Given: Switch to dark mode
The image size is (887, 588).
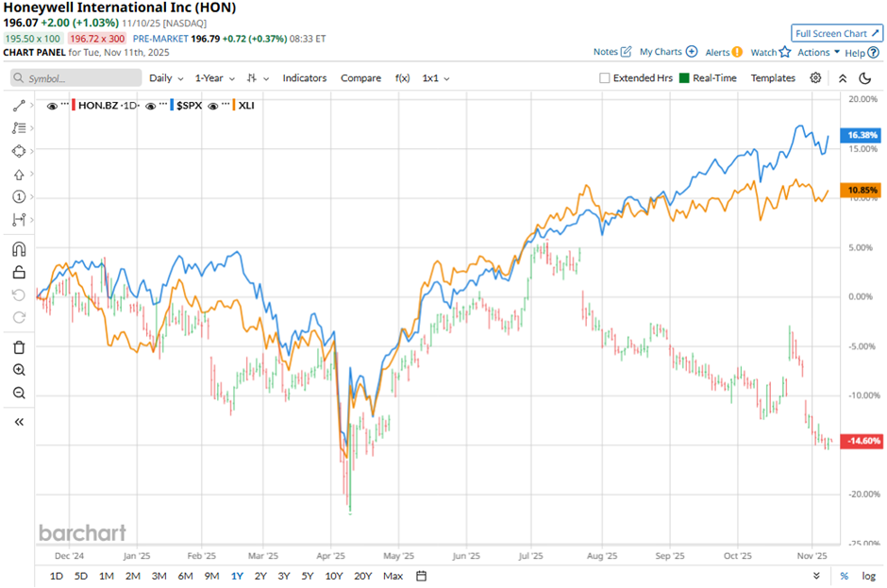Looking at the screenshot, I should (865, 78).
